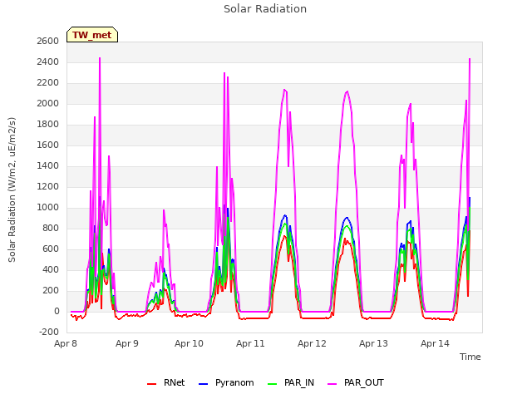Click the red RNet legend color marker

click(151, 384)
